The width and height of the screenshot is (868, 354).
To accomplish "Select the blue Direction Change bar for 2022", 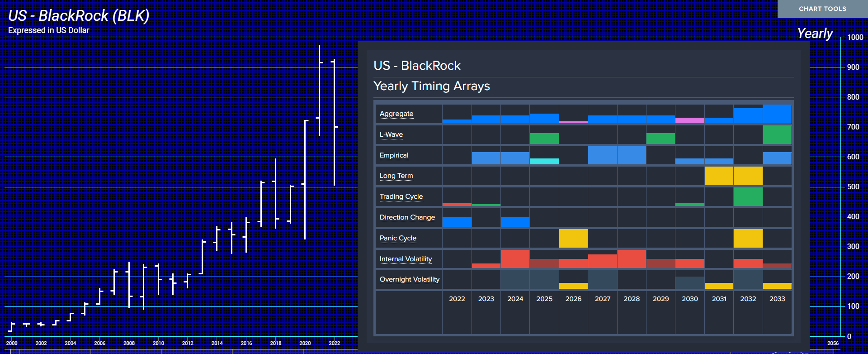I will click(x=457, y=222).
